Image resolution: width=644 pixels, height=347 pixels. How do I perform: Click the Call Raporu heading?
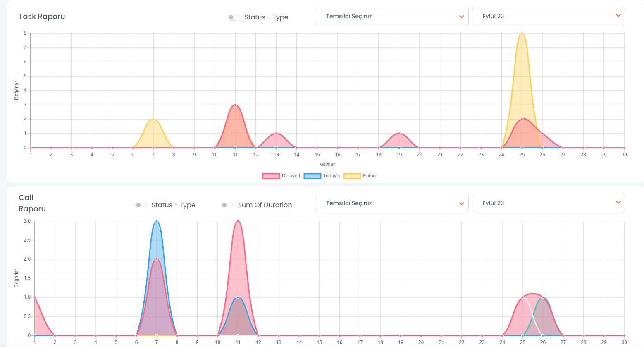pos(32,203)
